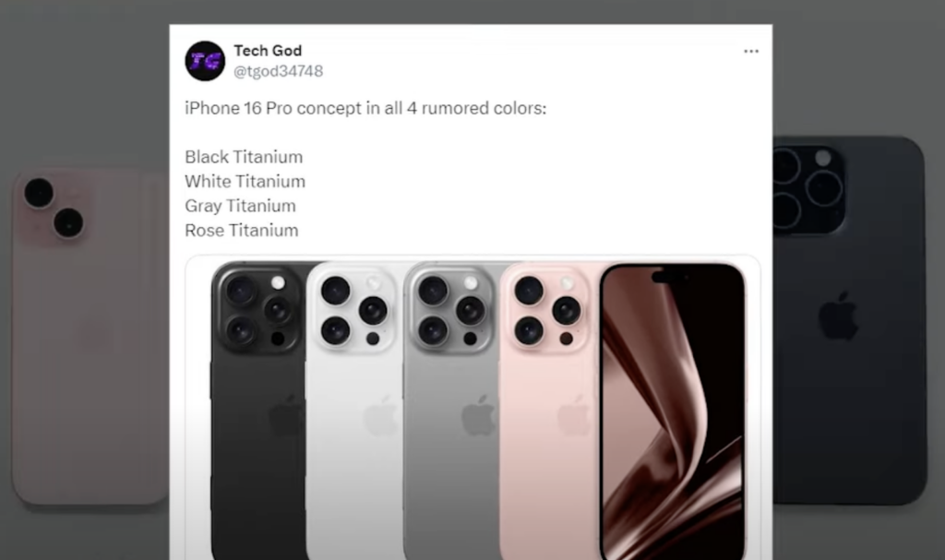Open the @tgod34748 handle link
This screenshot has height=560, width=945.
(x=278, y=71)
